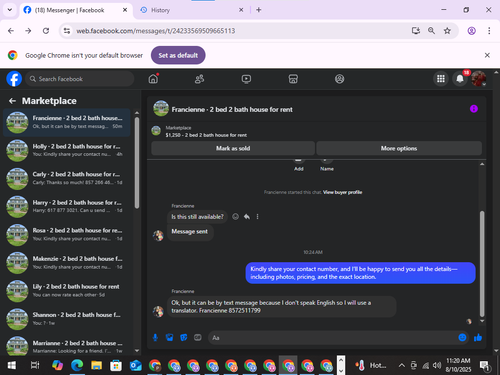The image size is (500, 375).
Task: Click the address bar URL
Action: tap(156, 31)
